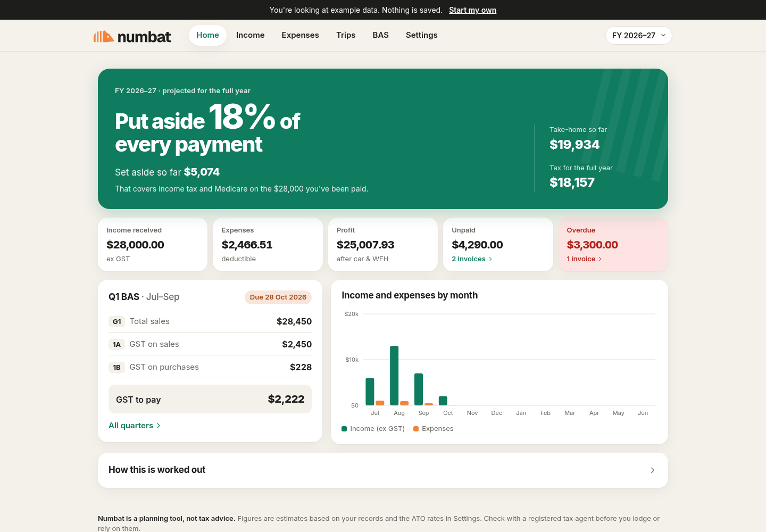This screenshot has width=766, height=532.
Task: Go to the Income tab
Action: 251,35
